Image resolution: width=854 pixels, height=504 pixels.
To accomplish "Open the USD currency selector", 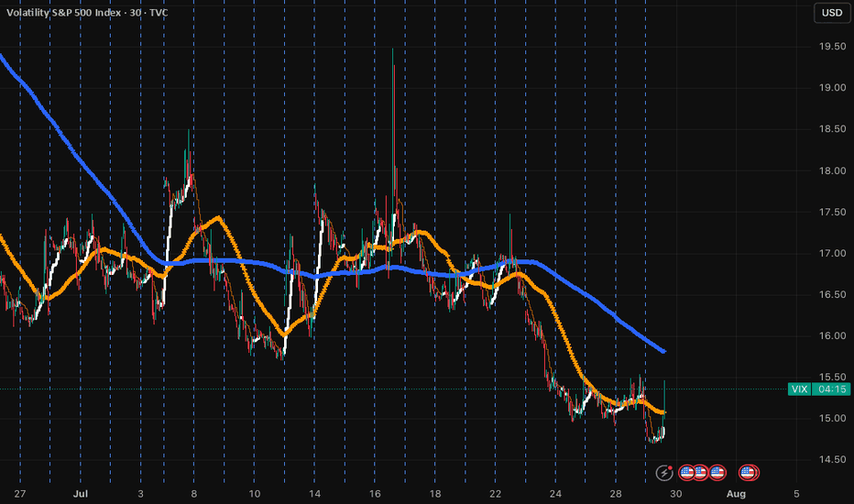I will click(832, 13).
